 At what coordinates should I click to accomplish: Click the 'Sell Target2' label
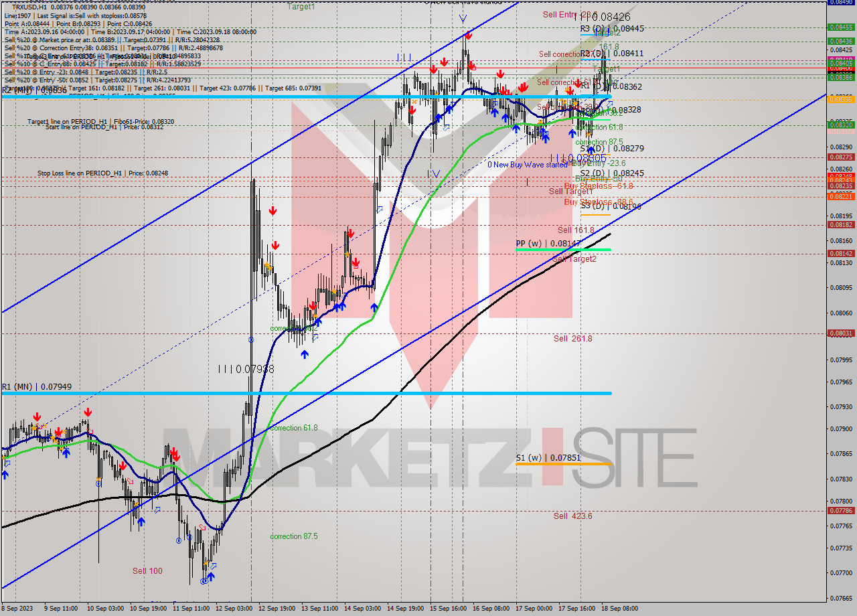(574, 258)
